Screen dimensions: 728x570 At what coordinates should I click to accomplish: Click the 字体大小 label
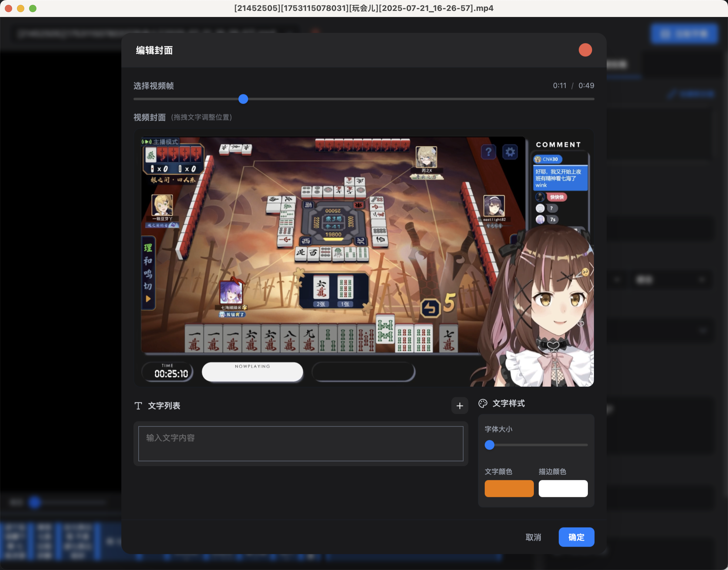click(x=498, y=429)
